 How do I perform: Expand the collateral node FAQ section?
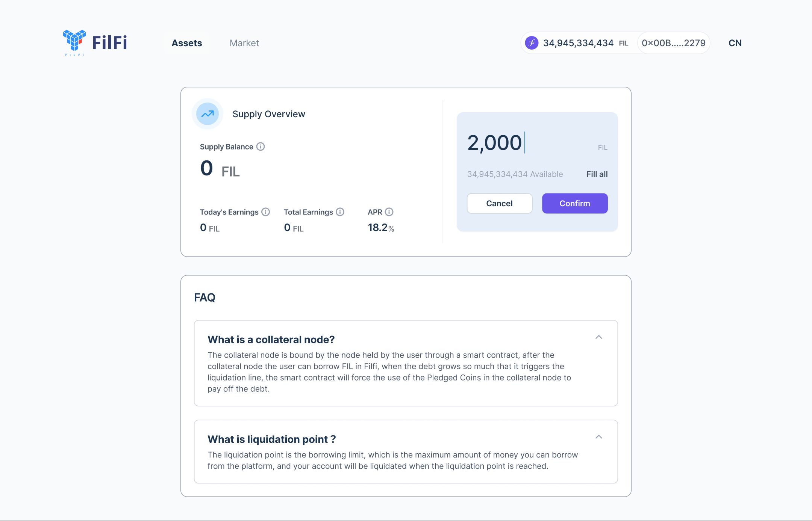point(600,337)
